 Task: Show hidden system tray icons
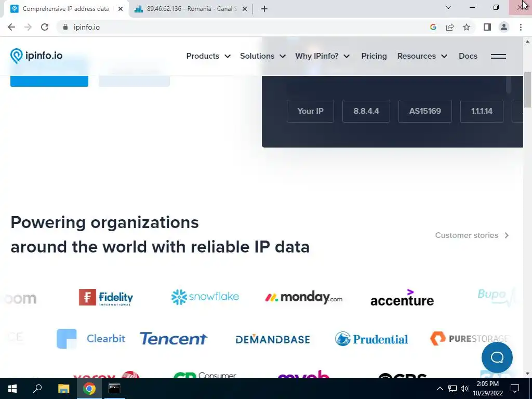coord(440,389)
